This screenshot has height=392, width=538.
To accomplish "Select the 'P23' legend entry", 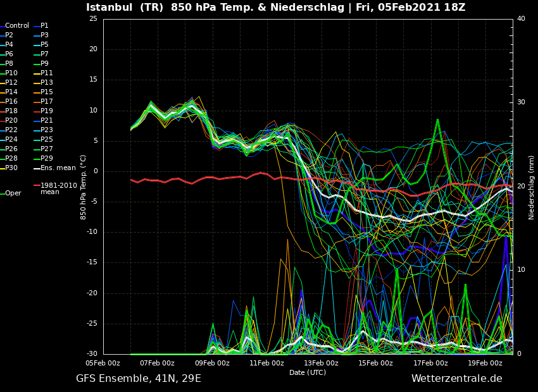I will 43,130.
